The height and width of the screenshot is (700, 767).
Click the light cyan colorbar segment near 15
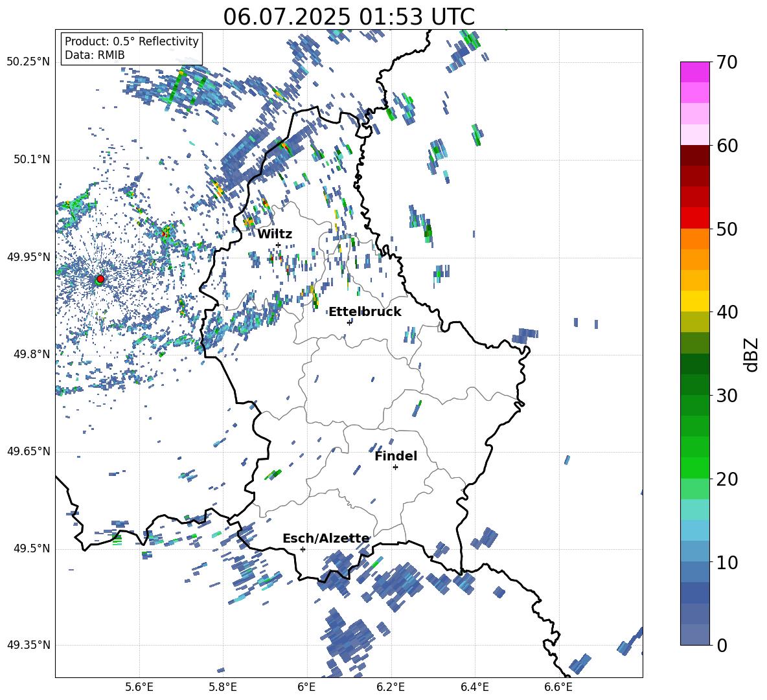[x=695, y=510]
